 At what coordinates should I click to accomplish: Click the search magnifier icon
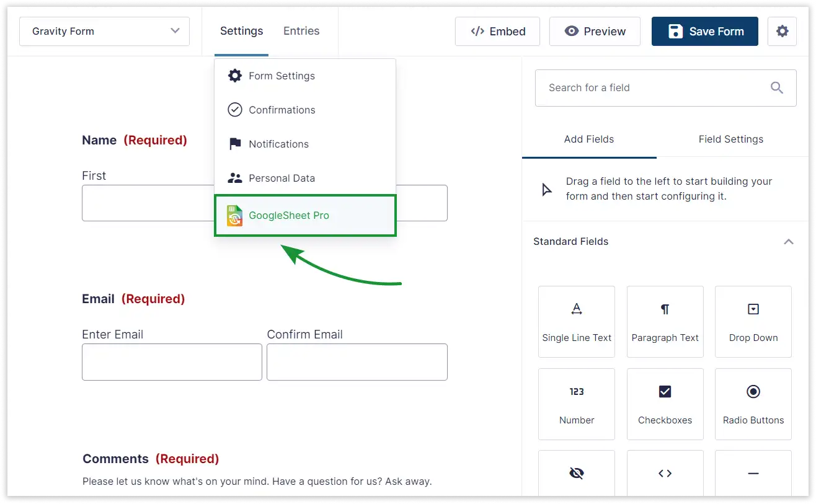(x=776, y=88)
